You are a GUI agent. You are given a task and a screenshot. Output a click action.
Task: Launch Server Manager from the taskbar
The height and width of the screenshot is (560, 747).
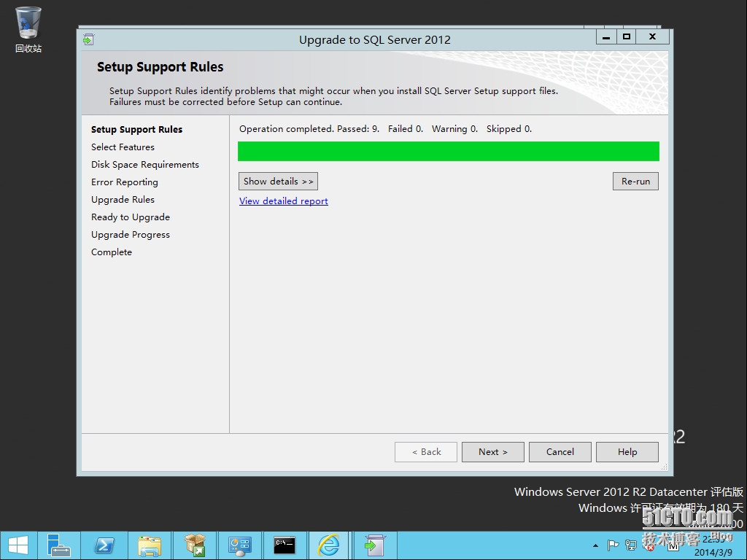tap(58, 545)
